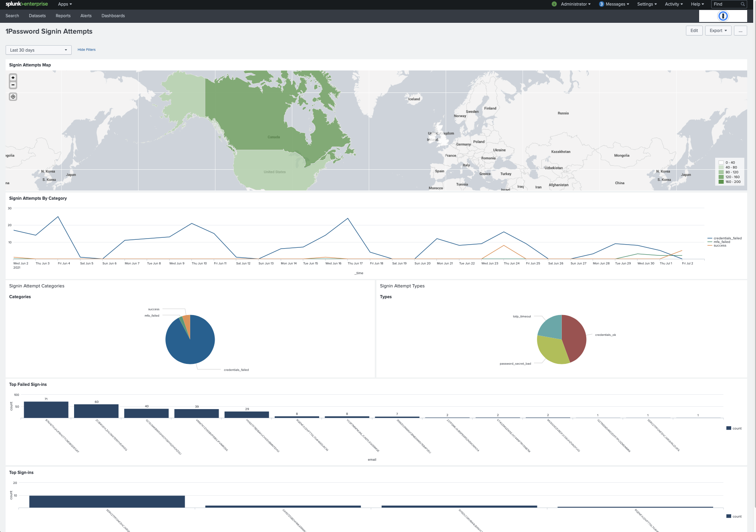The width and height of the screenshot is (756, 532).
Task: Click the Edit dashboard button
Action: [694, 31]
